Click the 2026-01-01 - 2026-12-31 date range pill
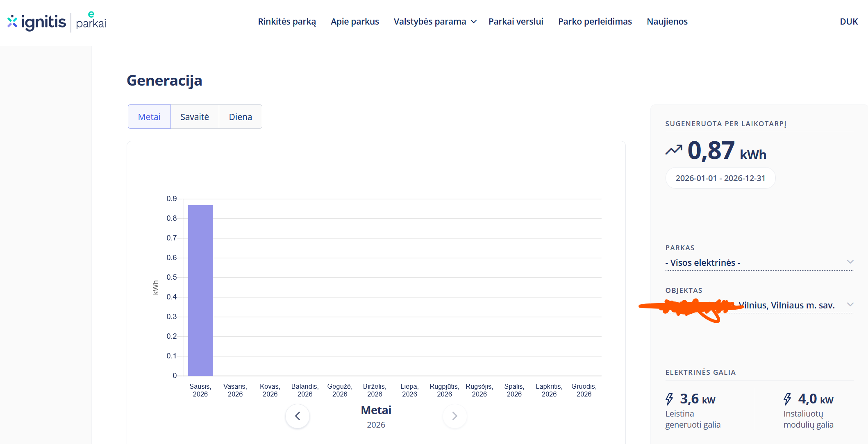The image size is (868, 444). pos(720,178)
